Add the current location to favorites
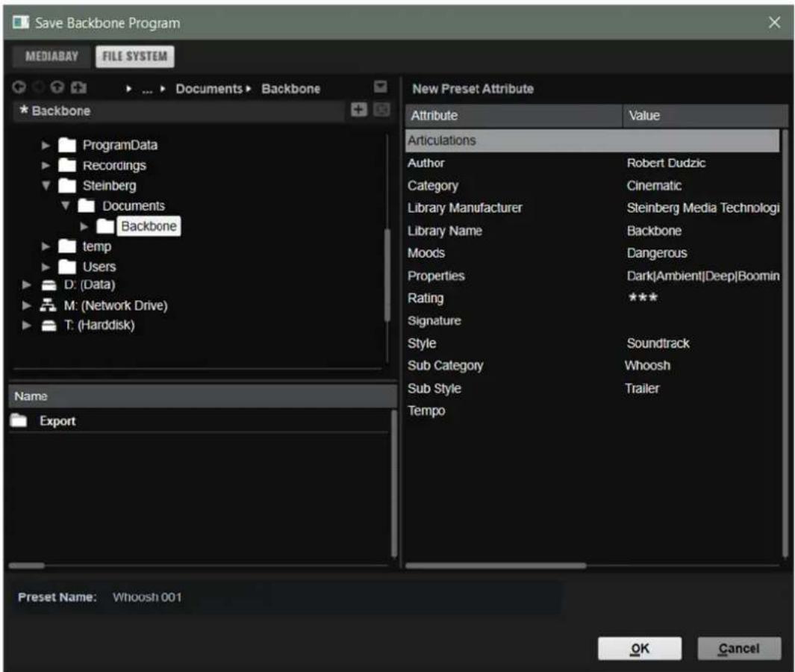 point(358,110)
